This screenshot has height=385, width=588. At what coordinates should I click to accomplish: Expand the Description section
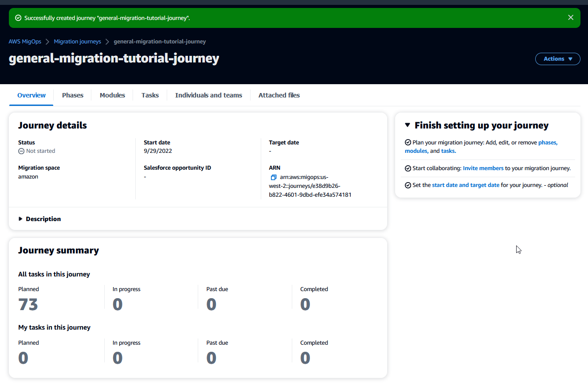point(40,219)
